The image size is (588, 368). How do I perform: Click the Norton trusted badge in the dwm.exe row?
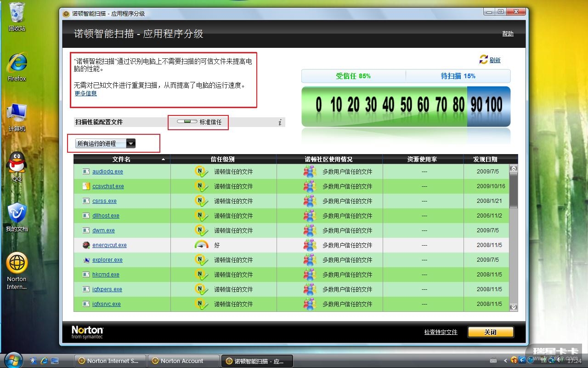201,230
